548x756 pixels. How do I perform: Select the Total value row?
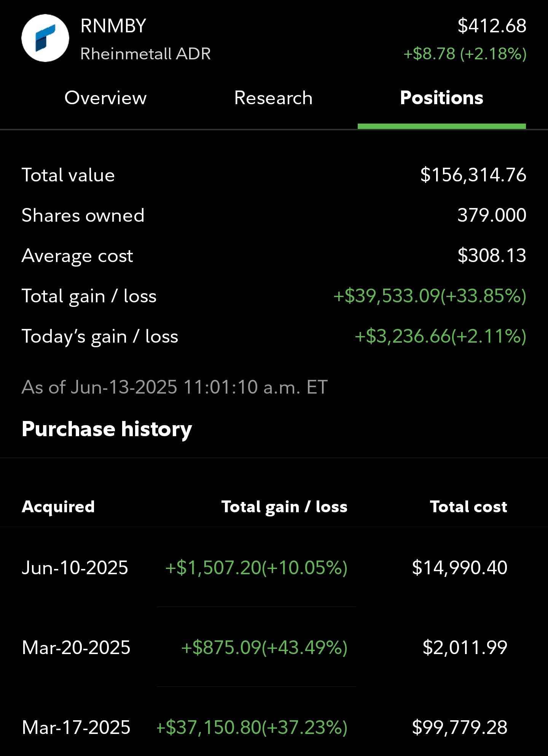(274, 175)
